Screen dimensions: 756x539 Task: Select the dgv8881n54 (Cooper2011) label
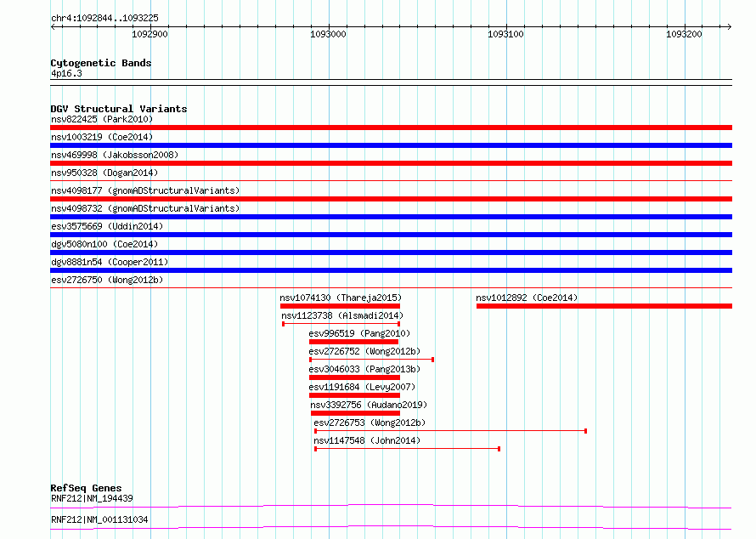point(110,262)
